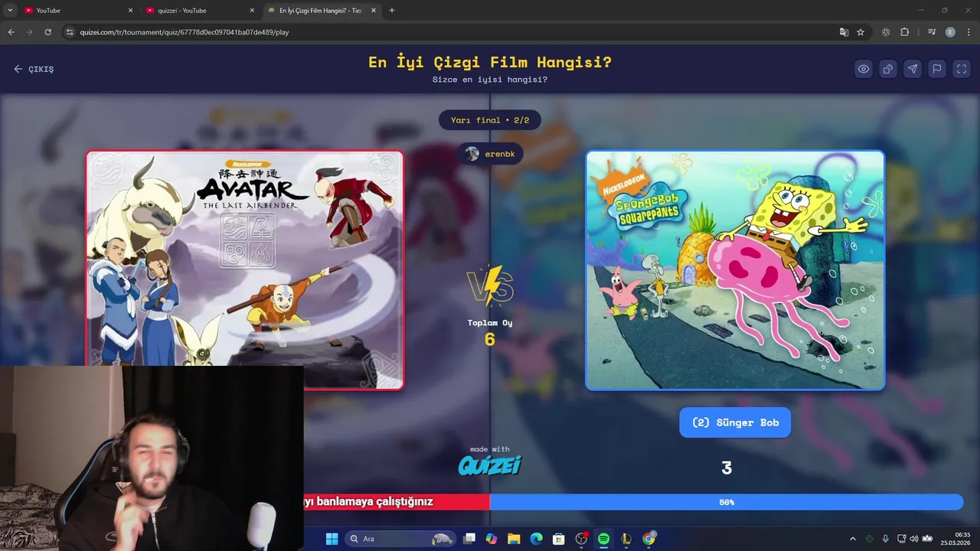This screenshot has width=980, height=551.
Task: Click the Quizei logo link
Action: [x=490, y=465]
